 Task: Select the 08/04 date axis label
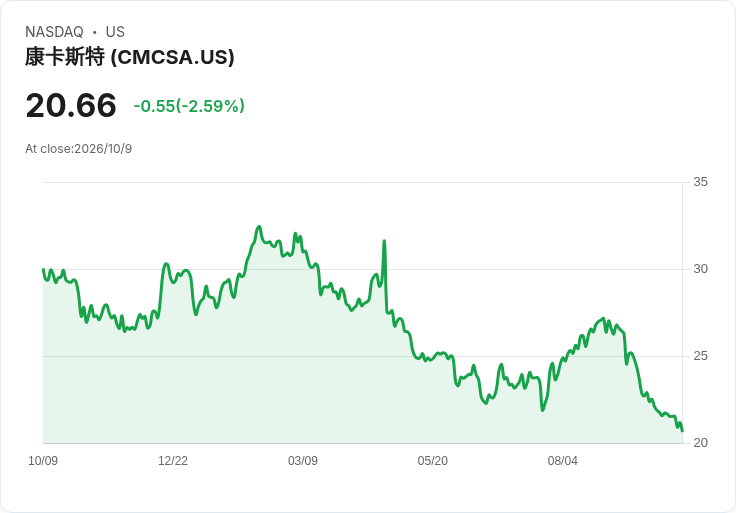click(562, 461)
